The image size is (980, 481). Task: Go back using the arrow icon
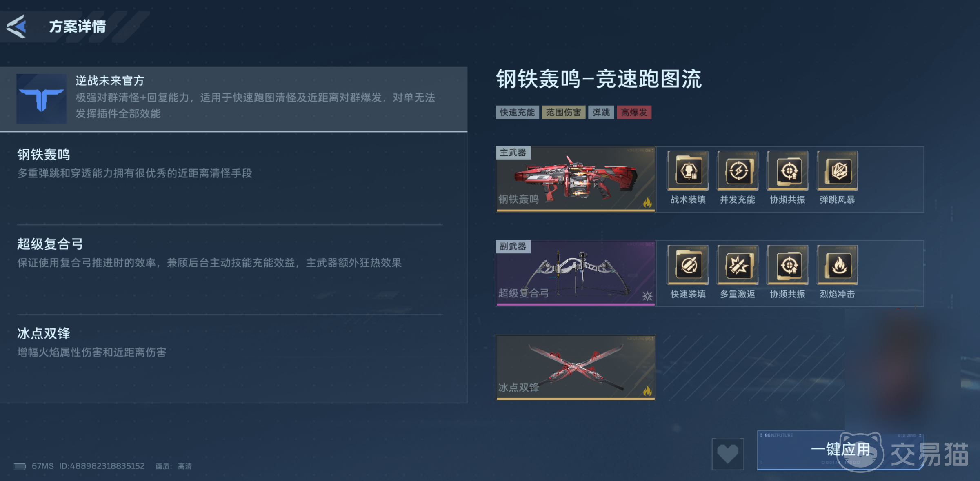pos(16,27)
